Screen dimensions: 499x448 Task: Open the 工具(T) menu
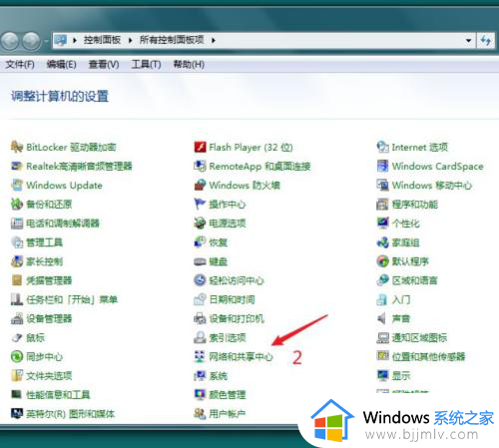pyautogui.click(x=146, y=64)
